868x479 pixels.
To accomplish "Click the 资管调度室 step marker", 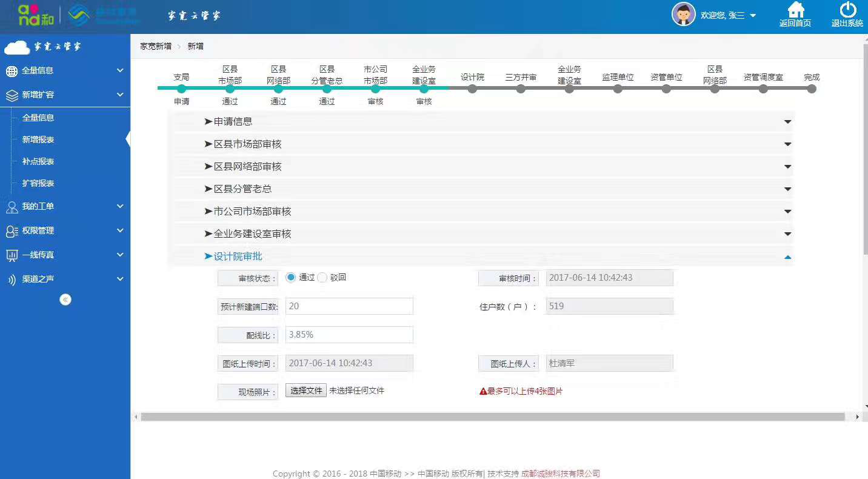I will point(763,89).
